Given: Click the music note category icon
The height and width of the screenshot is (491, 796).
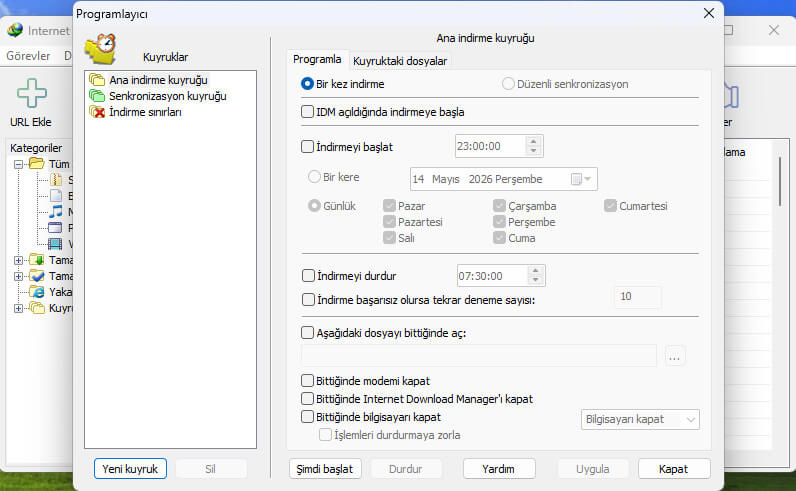Looking at the screenshot, I should 56,211.
